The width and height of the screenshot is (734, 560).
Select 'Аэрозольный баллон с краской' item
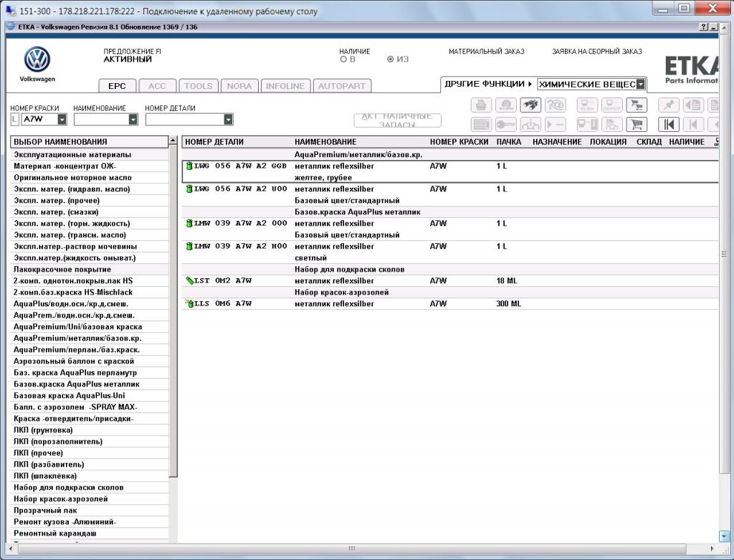tap(89, 361)
